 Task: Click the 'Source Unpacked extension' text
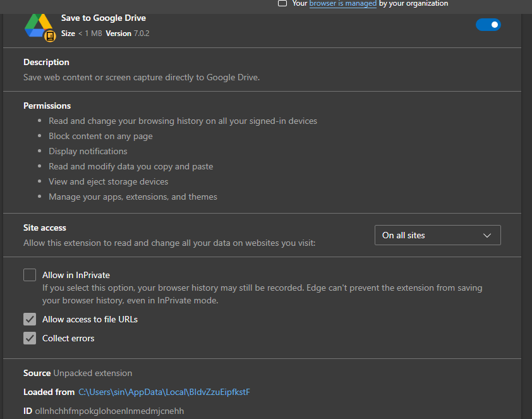pyautogui.click(x=78, y=373)
